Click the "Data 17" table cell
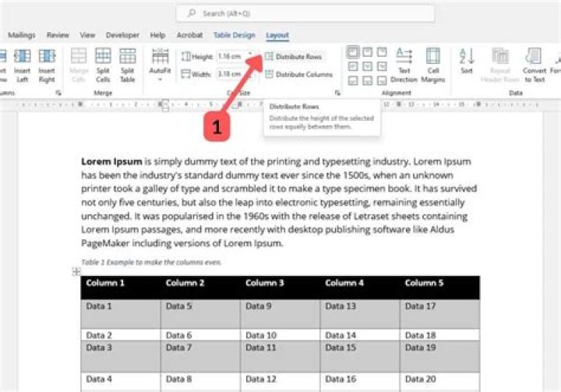 (x=439, y=314)
